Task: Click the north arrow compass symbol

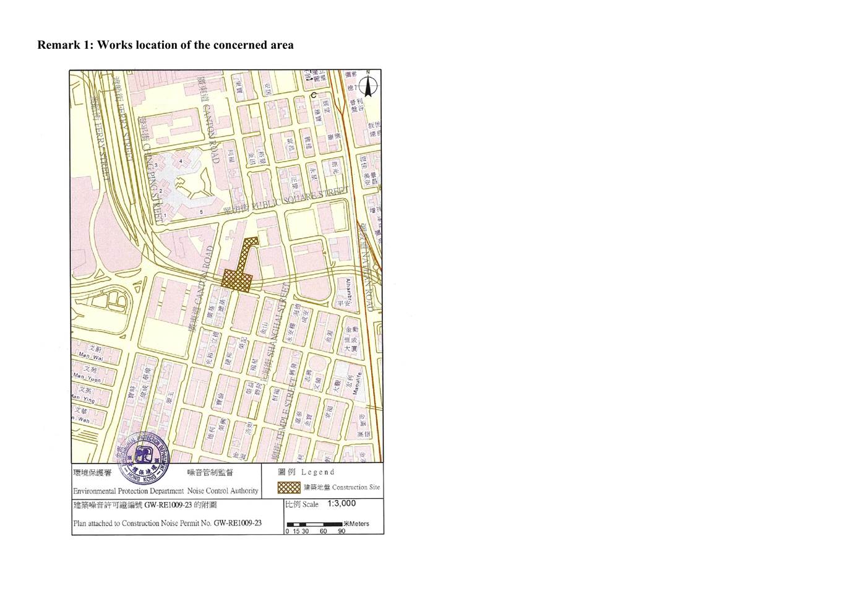Action: click(x=367, y=86)
